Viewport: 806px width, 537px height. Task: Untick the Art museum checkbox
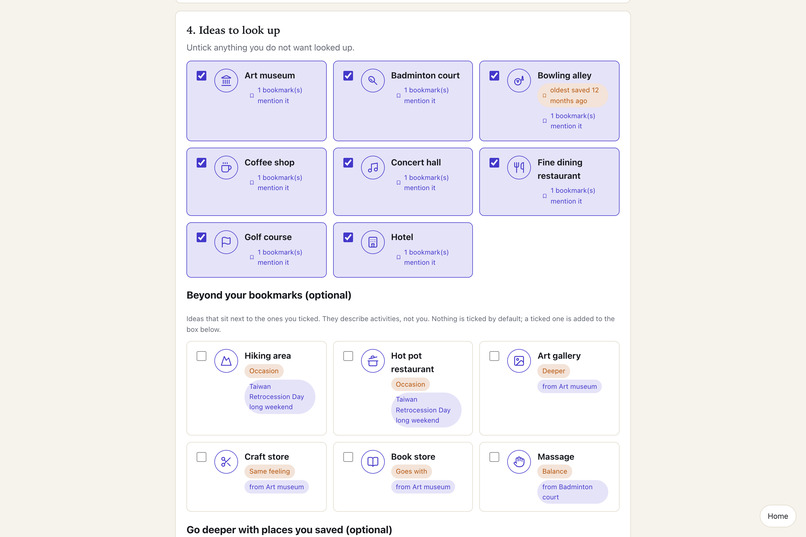tap(202, 76)
